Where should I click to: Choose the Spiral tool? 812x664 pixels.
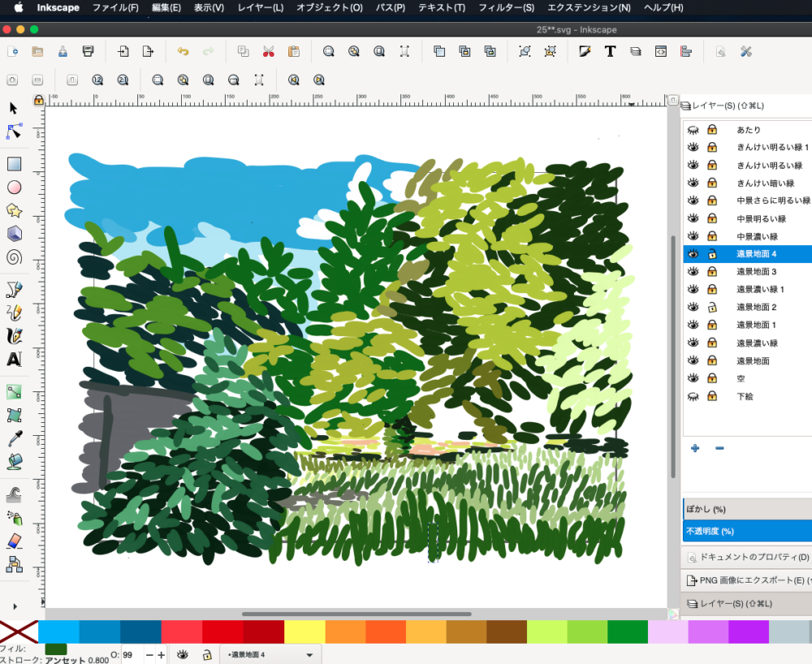point(14,257)
